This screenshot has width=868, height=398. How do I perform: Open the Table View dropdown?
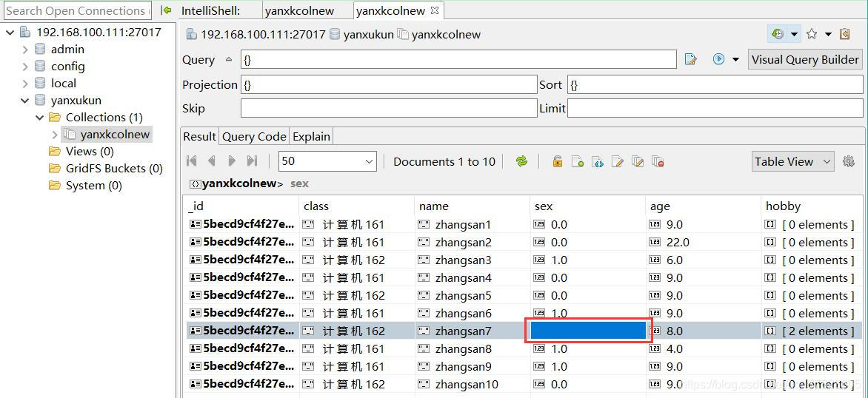point(792,161)
